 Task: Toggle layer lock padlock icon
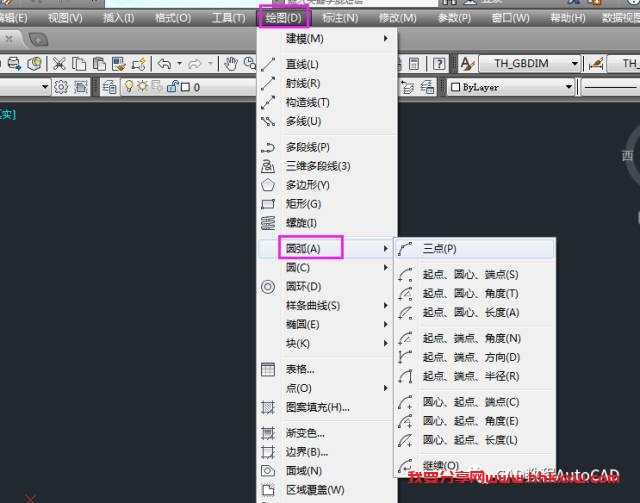[173, 87]
